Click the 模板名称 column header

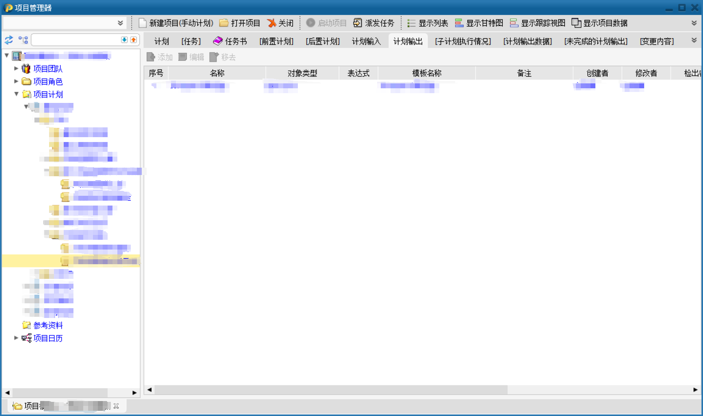point(427,73)
